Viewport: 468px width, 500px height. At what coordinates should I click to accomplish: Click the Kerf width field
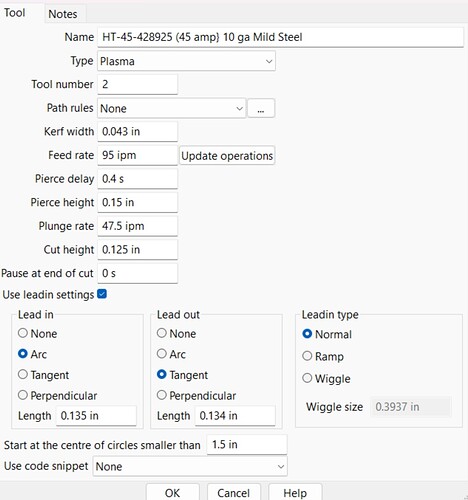coord(137,131)
